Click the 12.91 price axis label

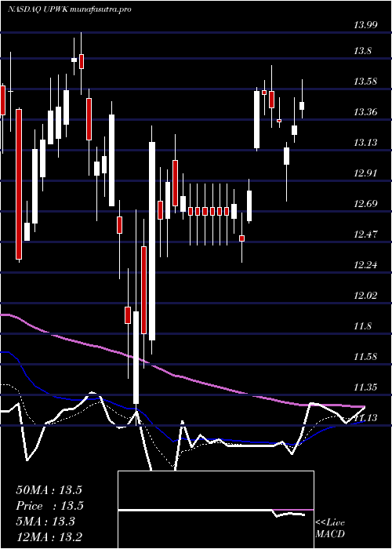[366, 173]
